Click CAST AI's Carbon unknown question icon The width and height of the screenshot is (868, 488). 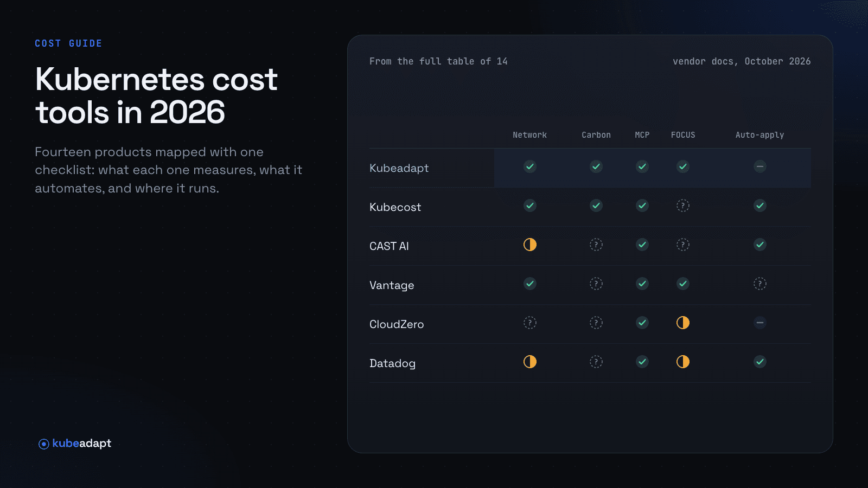(x=596, y=245)
